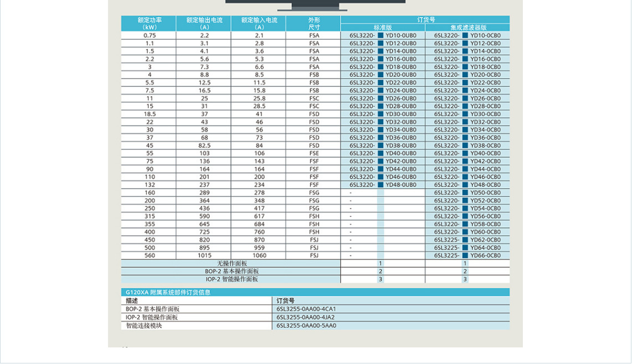Select the 617 input current cell
Viewport: 632px width, 364px height.
coord(259,216)
